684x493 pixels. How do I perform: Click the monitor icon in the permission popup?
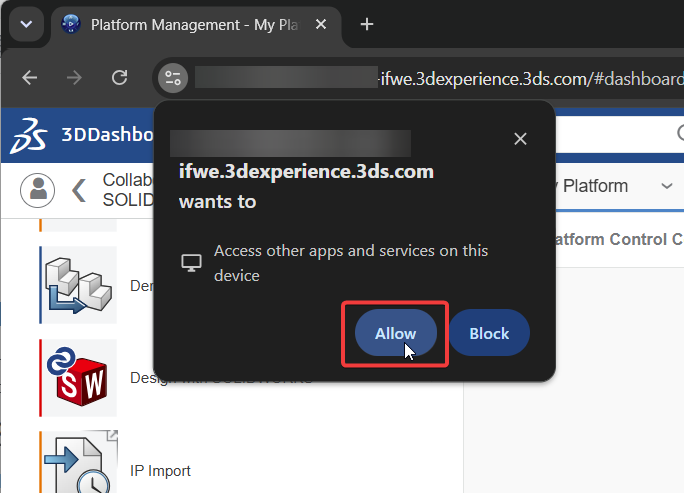pos(192,263)
